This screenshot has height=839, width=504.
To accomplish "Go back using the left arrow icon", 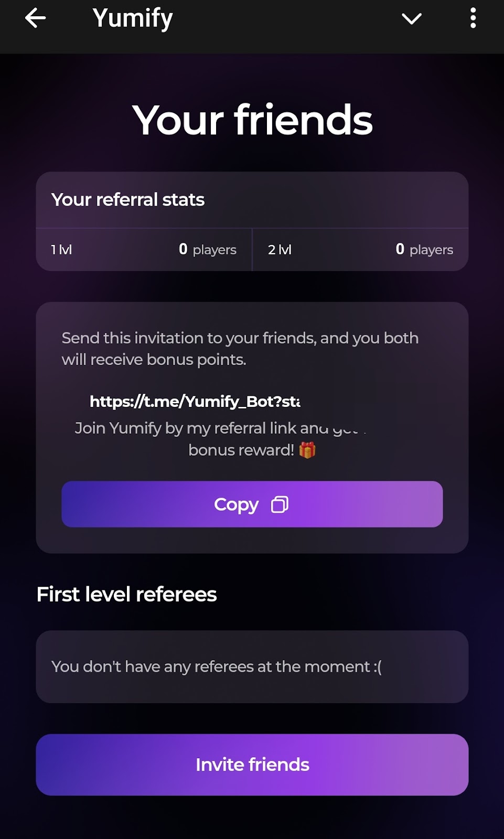I will (35, 18).
